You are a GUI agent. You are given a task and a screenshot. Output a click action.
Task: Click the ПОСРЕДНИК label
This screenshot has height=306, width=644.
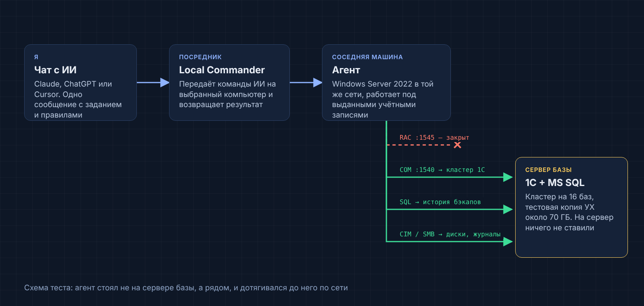[200, 57]
